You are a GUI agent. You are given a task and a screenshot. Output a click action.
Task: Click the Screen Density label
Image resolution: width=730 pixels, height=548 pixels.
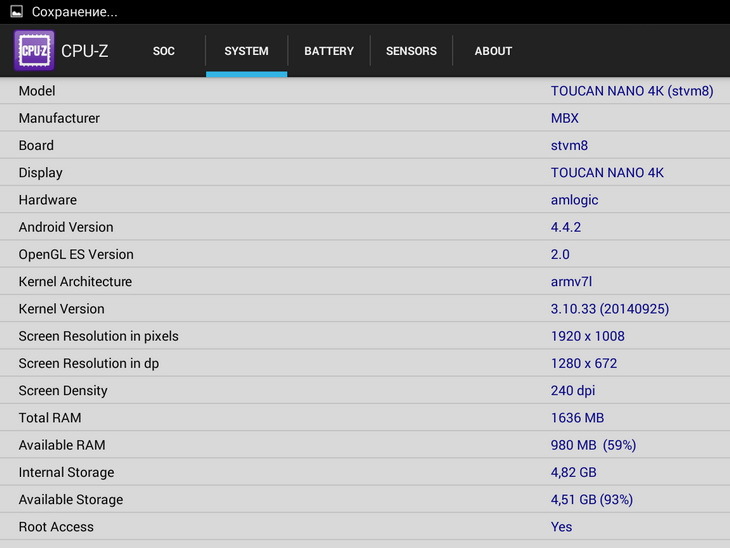point(63,391)
